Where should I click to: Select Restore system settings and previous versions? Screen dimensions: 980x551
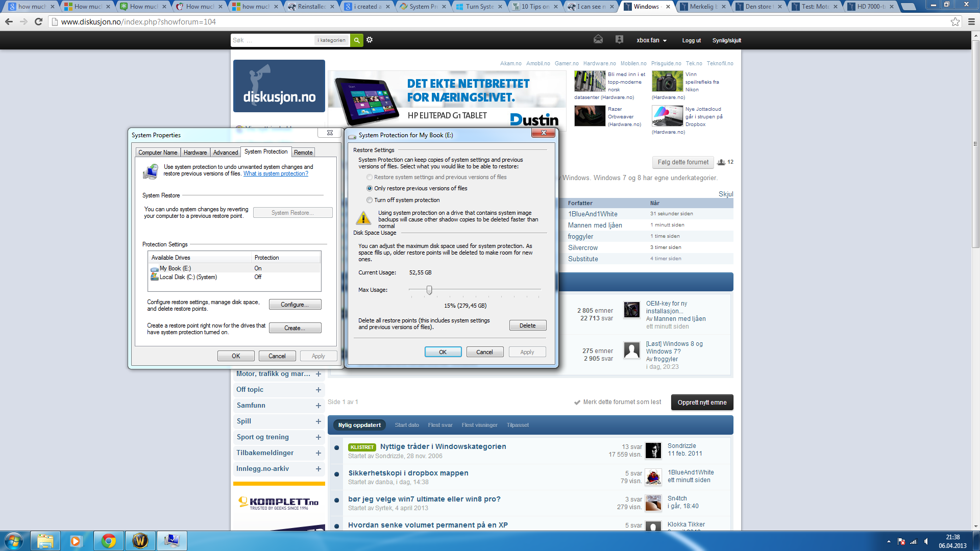tap(369, 177)
